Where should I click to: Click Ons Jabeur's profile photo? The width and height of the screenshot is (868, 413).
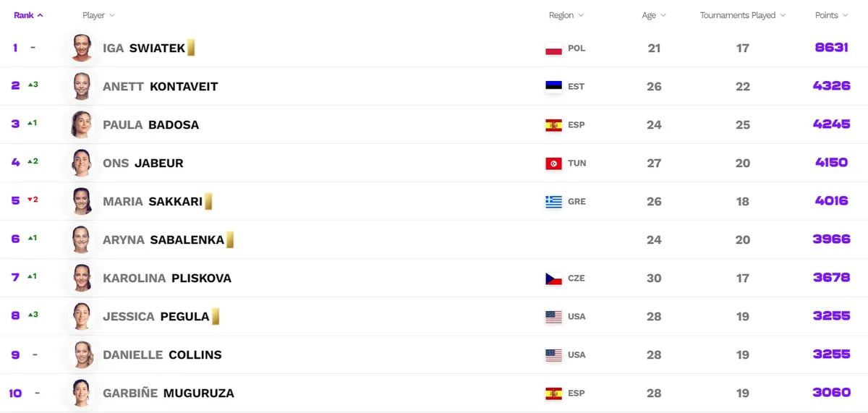pos(81,163)
